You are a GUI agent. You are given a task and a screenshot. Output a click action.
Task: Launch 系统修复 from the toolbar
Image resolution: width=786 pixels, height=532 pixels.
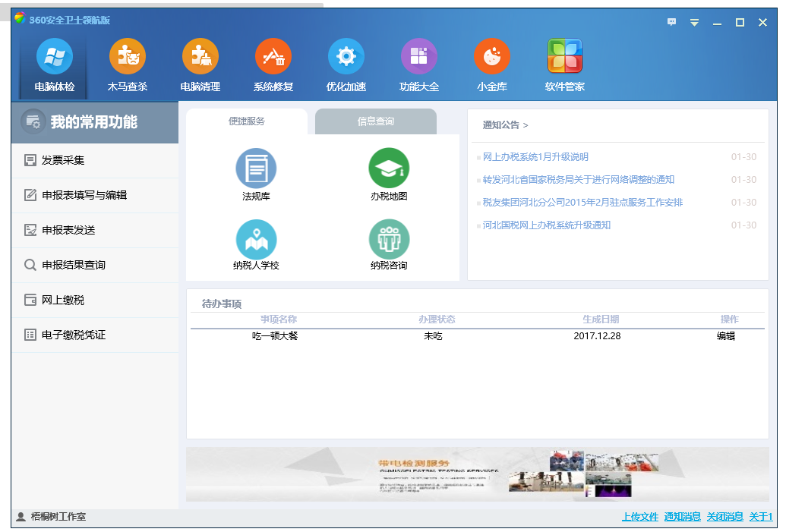tap(273, 58)
